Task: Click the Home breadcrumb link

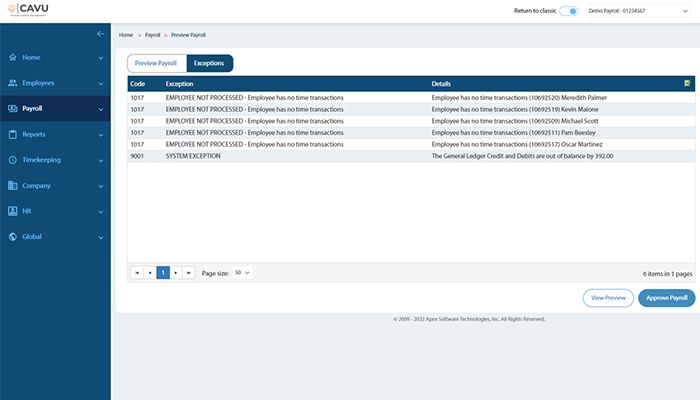Action: (126, 35)
